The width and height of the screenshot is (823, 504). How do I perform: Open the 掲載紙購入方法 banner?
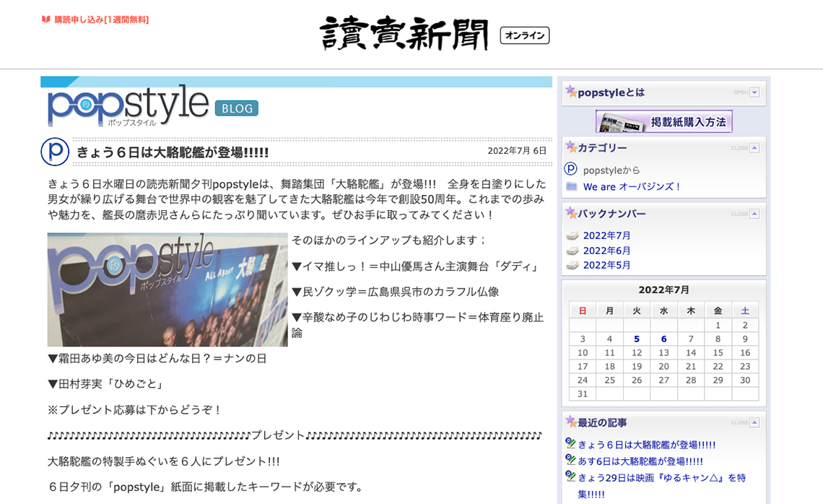664,122
